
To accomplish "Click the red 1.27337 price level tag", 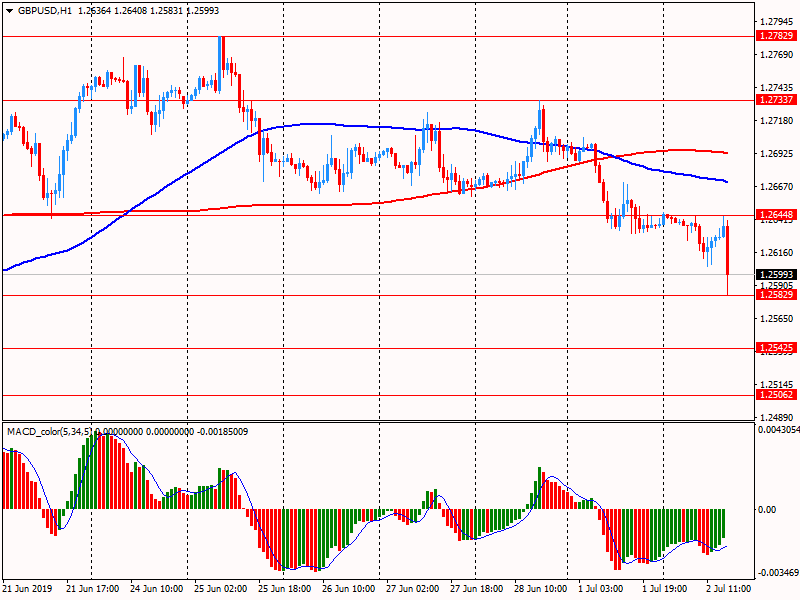I will coord(777,99).
